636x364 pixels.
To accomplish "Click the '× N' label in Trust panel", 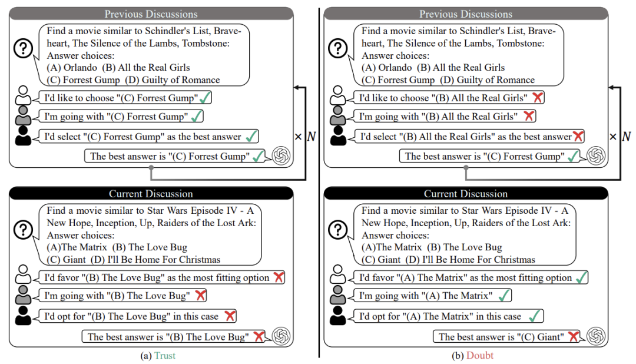I will [x=305, y=136].
